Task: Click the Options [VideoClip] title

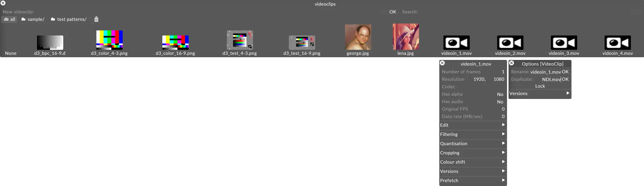Action: click(543, 64)
